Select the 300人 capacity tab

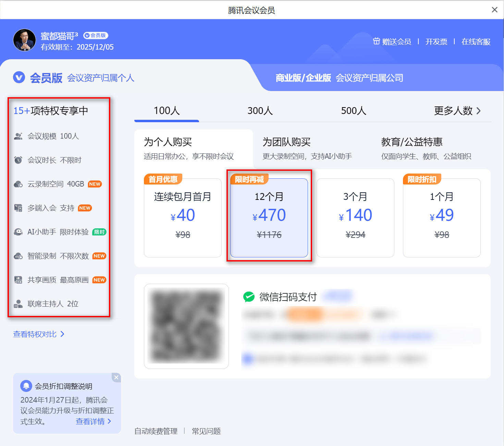260,111
